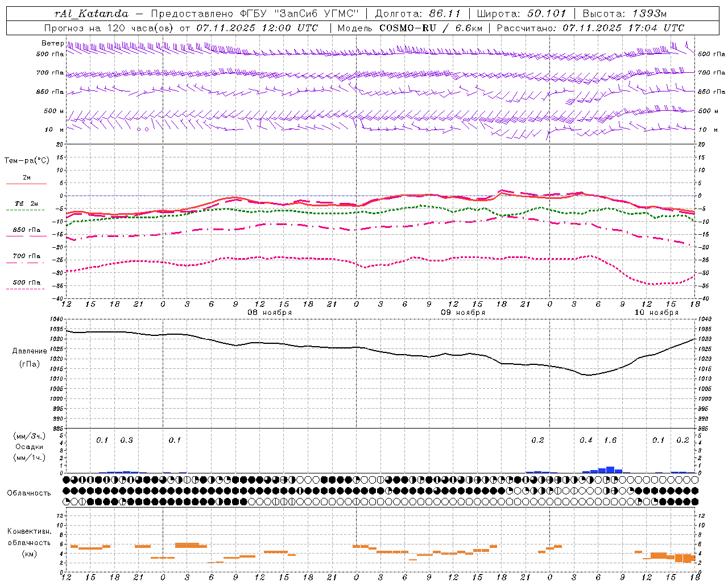The width and height of the screenshot is (728, 582).
Task: Click the 'Предоставлено ФГБУ "ЗапСиб УГМС"' credit
Action: click(x=255, y=14)
